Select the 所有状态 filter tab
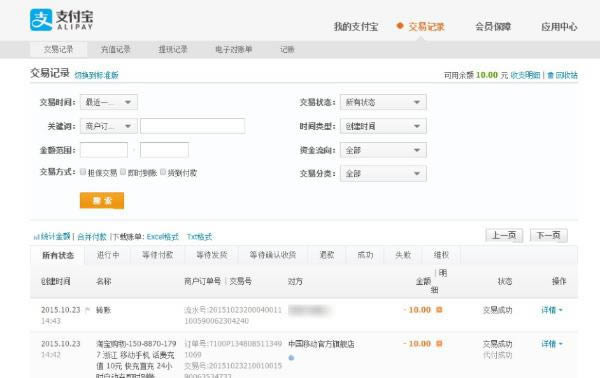This screenshot has width=600, height=378. coord(58,255)
